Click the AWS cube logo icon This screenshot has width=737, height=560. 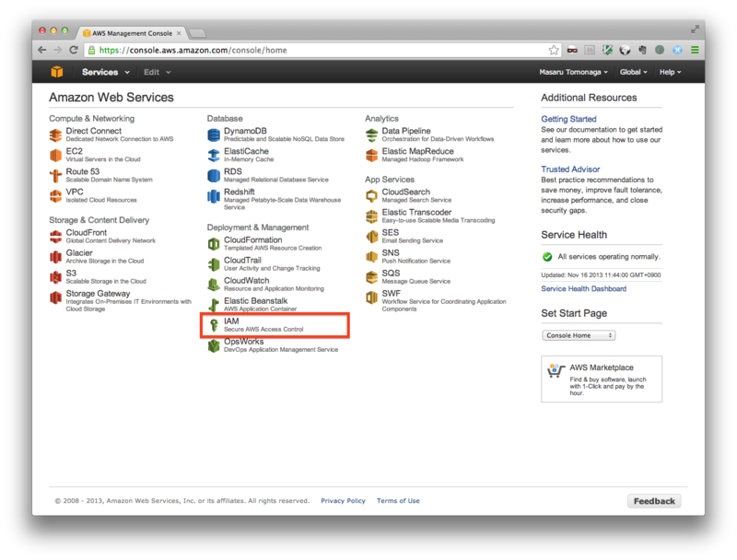click(57, 72)
